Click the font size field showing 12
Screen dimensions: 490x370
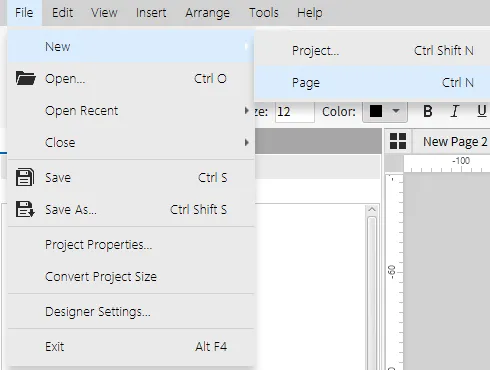tap(295, 111)
